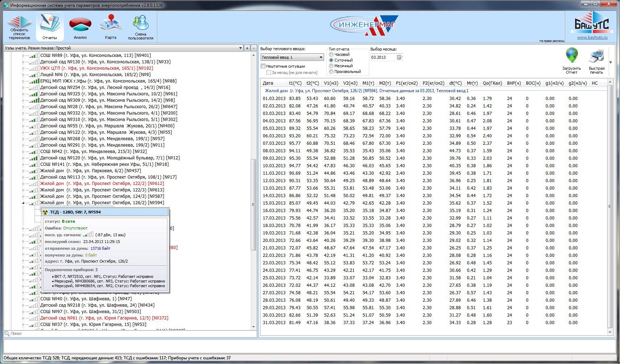Click Qo(ГКал) column header

pyautogui.click(x=493, y=83)
